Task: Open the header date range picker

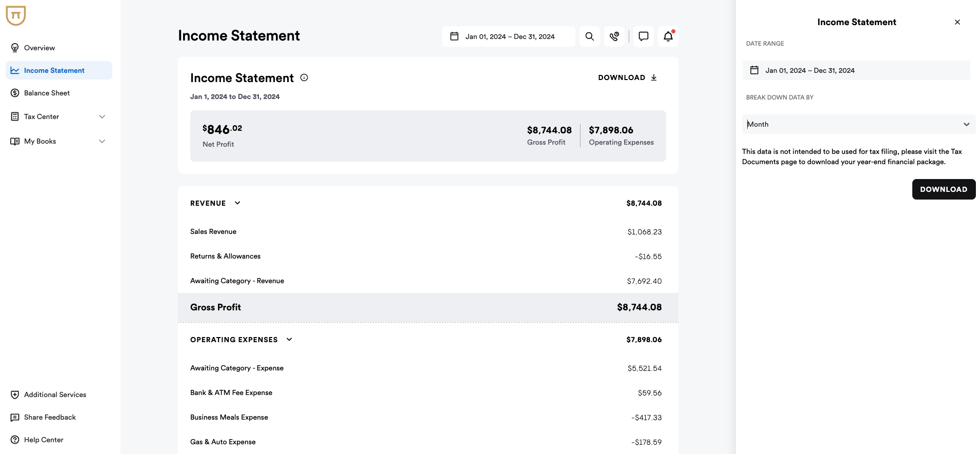Action: pos(508,36)
